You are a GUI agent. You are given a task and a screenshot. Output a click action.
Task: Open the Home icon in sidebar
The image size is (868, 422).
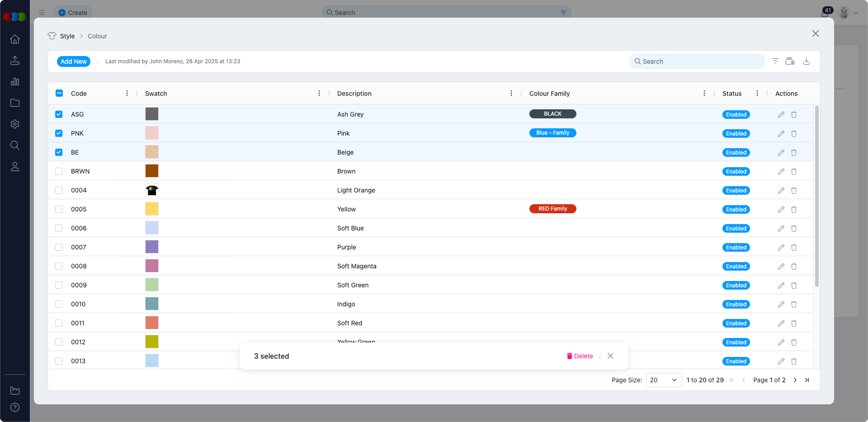coord(15,39)
